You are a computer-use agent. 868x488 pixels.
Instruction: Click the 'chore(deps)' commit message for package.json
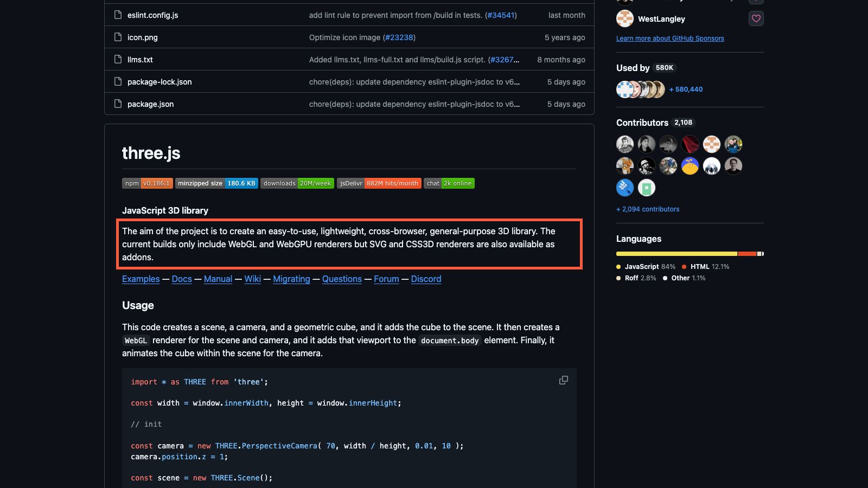tap(414, 104)
